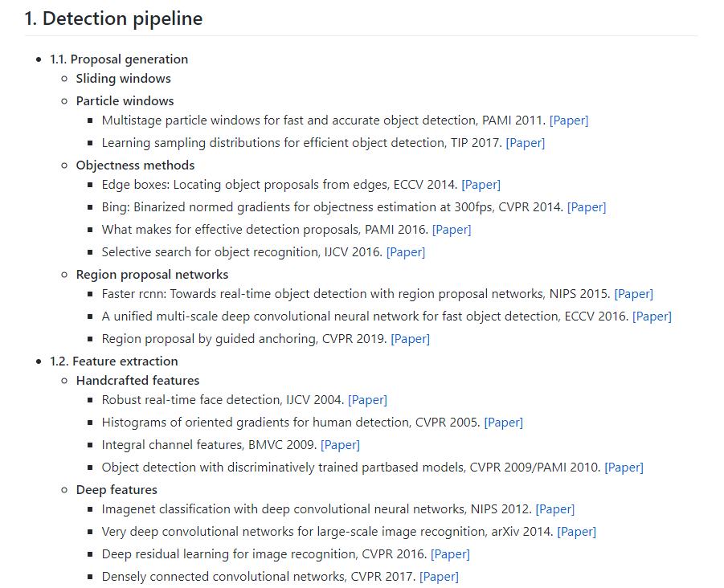This screenshot has height=588, width=724.
Task: Open the unified multi-scale network ECCV 2016 paper
Action: 652,316
